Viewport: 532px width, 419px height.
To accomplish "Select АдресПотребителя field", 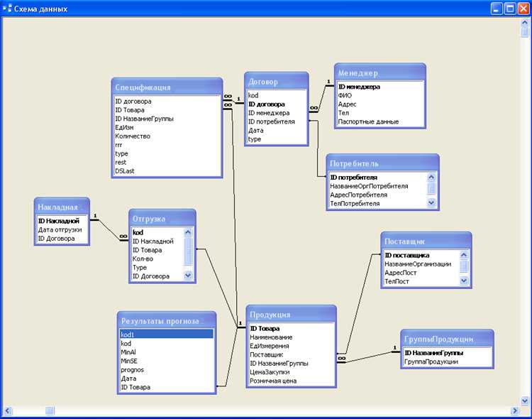I will point(378,195).
